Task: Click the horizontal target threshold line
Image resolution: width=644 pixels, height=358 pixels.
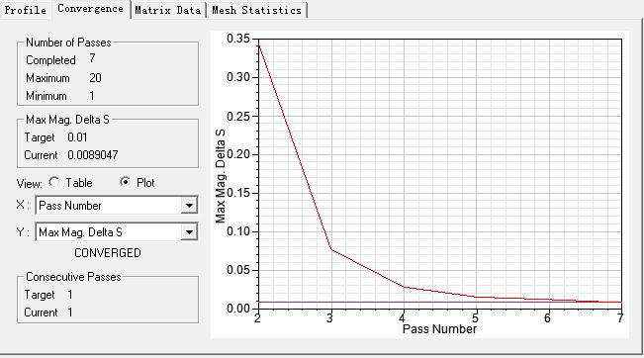Action: 439,303
